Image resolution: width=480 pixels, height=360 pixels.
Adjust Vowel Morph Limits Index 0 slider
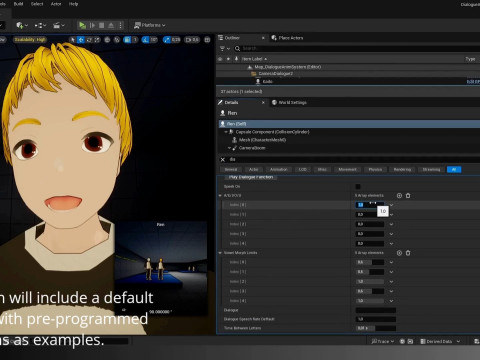pyautogui.click(x=370, y=262)
